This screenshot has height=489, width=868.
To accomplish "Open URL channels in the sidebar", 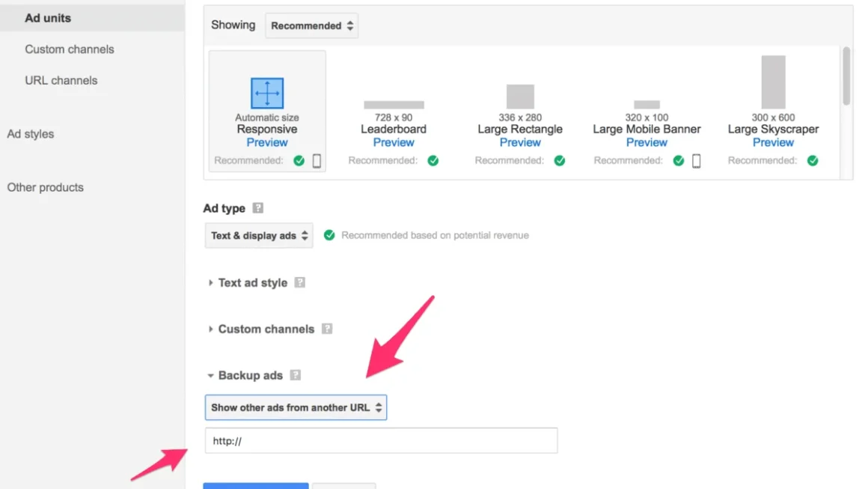I will [x=61, y=80].
